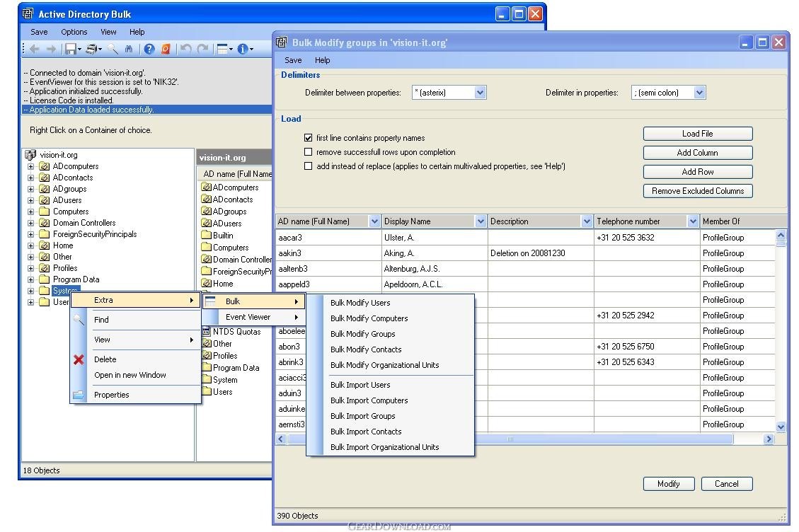This screenshot has width=799, height=532.
Task: Open 'Delimiter between properties' dropdown
Action: [x=480, y=93]
